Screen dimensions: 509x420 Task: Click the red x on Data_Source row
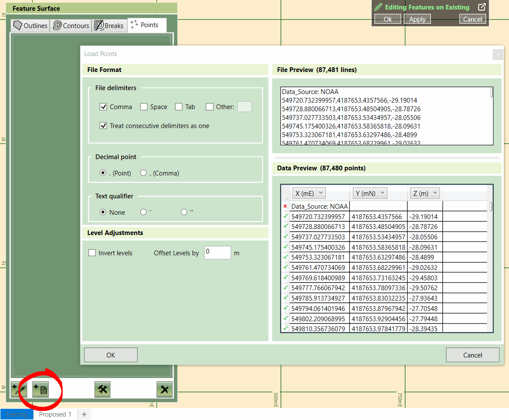click(x=285, y=206)
